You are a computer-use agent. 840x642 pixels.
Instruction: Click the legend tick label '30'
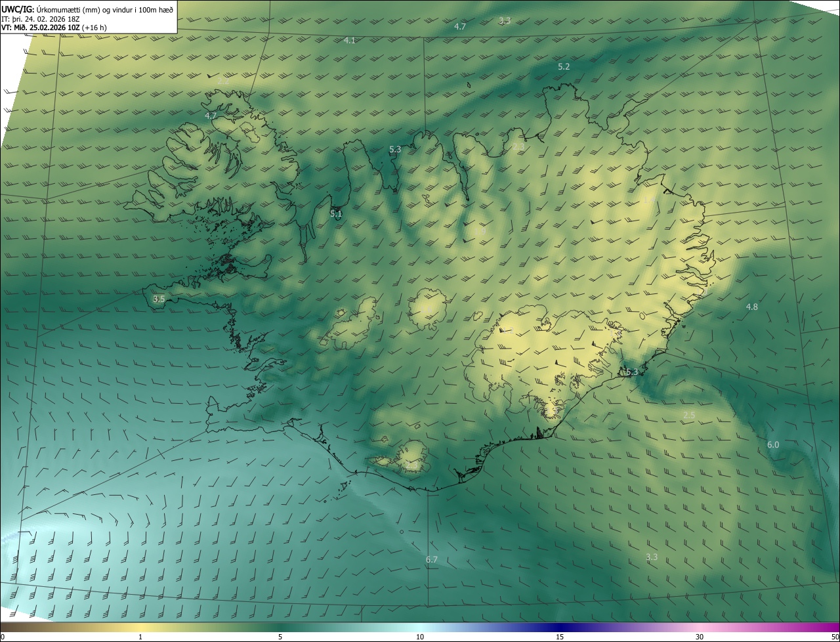tap(700, 637)
